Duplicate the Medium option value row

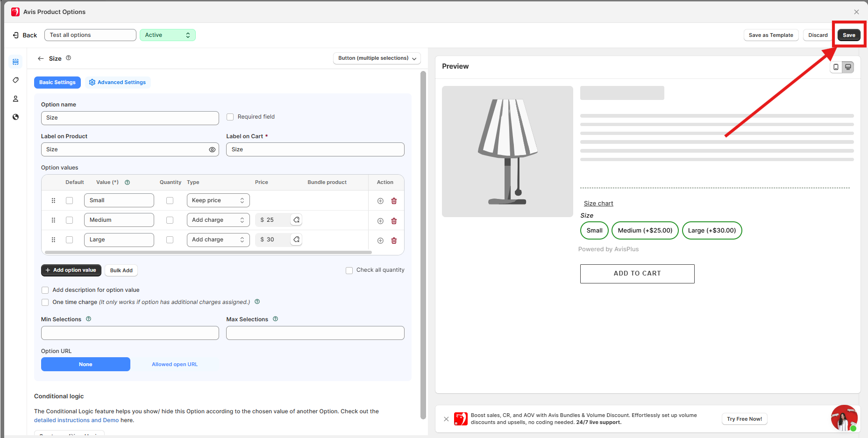tap(380, 221)
